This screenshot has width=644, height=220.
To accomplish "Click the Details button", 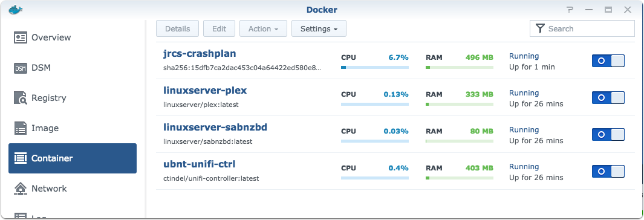I will point(177,29).
